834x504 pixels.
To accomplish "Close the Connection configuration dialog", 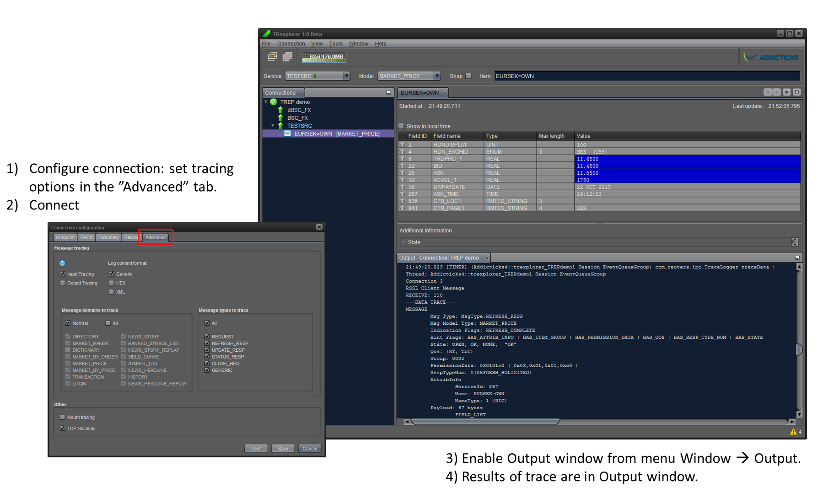I will [319, 227].
